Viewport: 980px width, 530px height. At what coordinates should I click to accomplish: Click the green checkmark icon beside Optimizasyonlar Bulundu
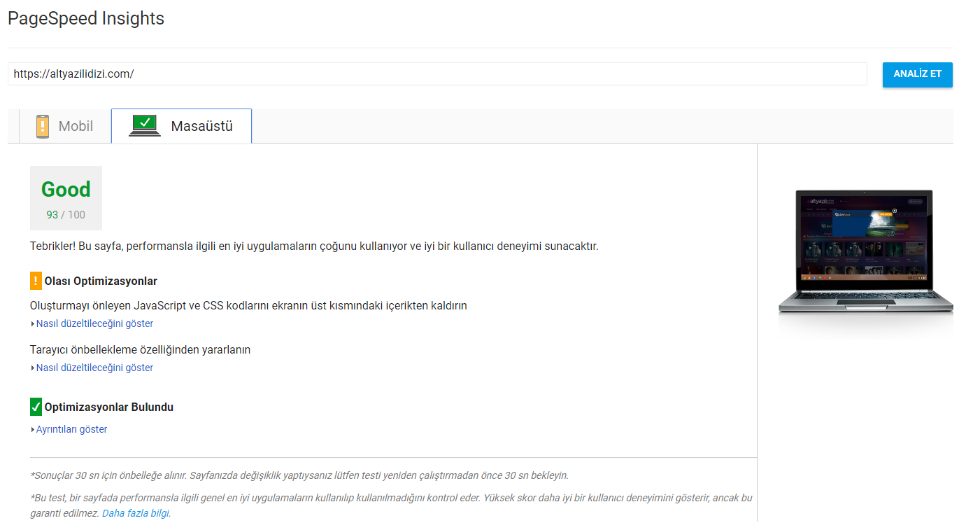[36, 407]
